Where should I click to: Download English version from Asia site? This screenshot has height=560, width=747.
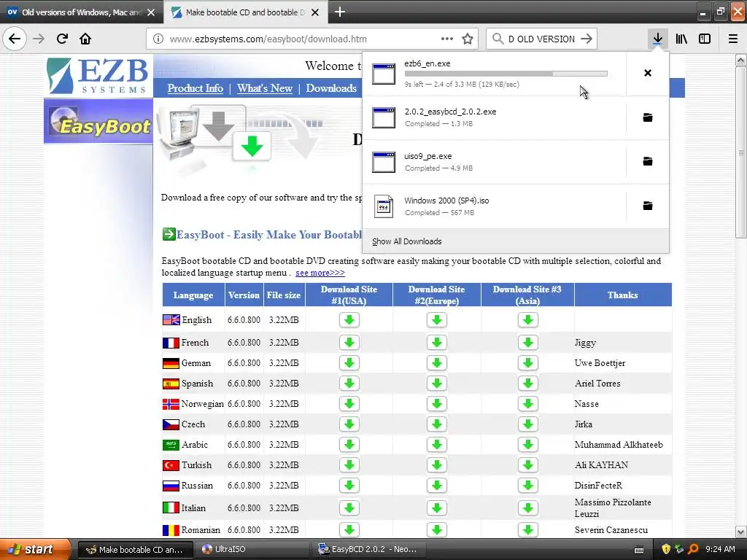tap(528, 320)
